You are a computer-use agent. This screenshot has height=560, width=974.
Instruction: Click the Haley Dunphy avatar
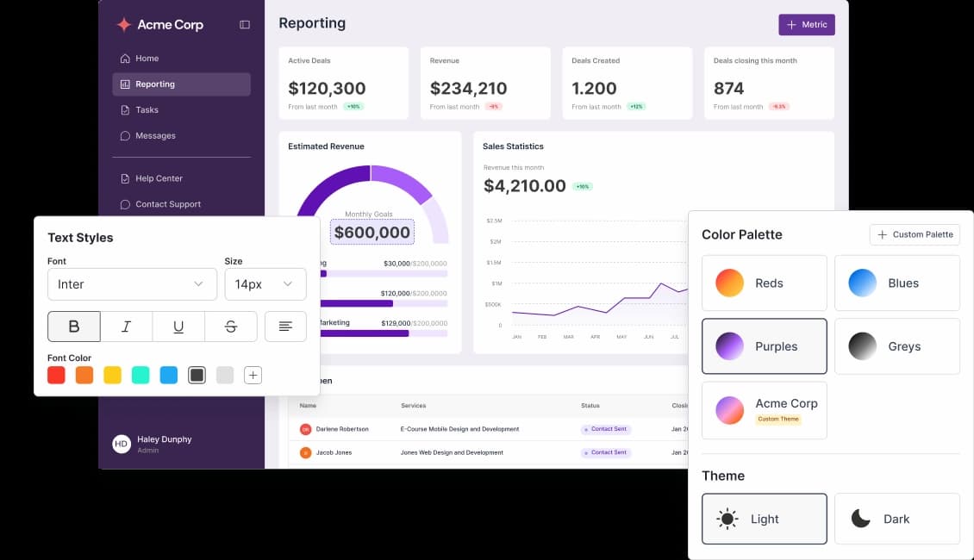122,444
